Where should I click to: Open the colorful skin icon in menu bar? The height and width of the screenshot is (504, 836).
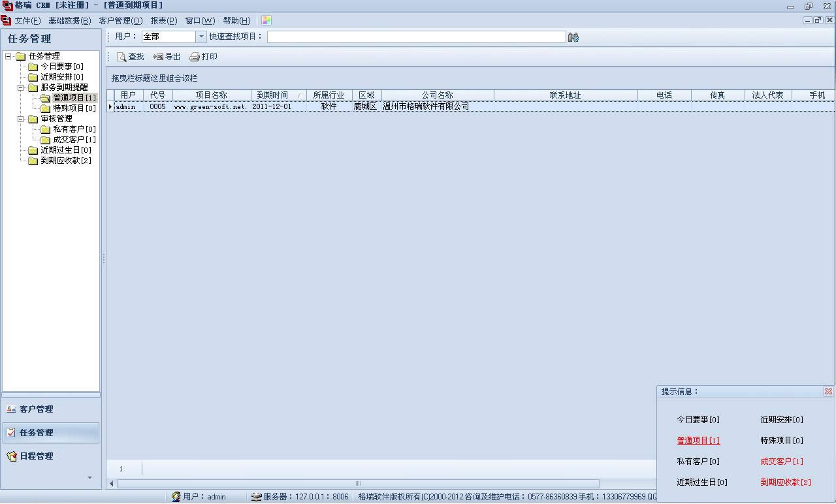pos(266,21)
